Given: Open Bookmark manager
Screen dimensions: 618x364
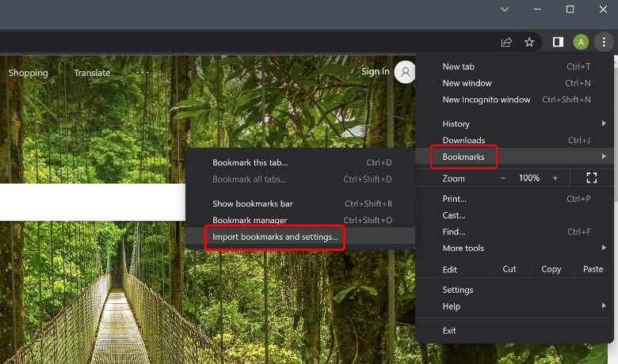Looking at the screenshot, I should point(250,220).
